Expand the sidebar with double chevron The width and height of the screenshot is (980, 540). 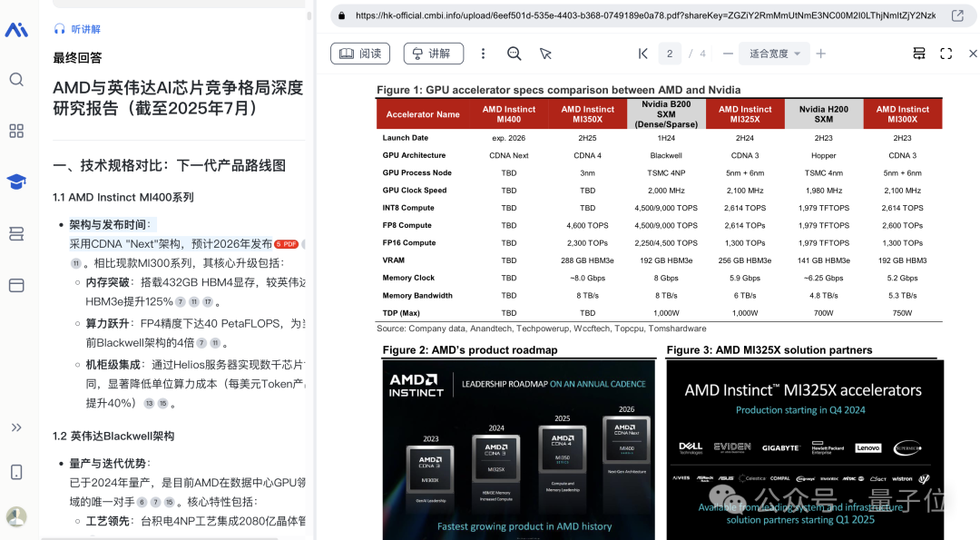[16, 427]
